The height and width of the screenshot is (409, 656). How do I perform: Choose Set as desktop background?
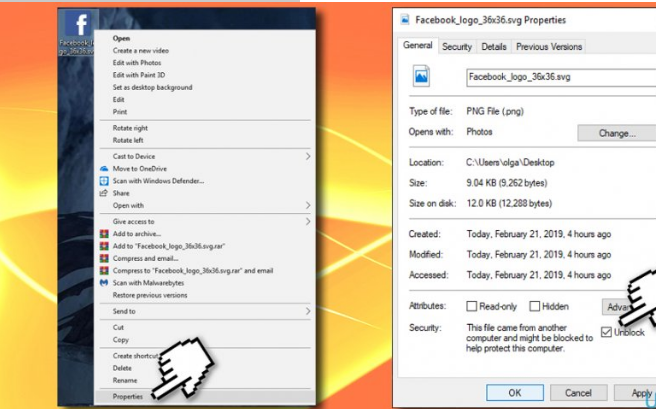click(152, 87)
